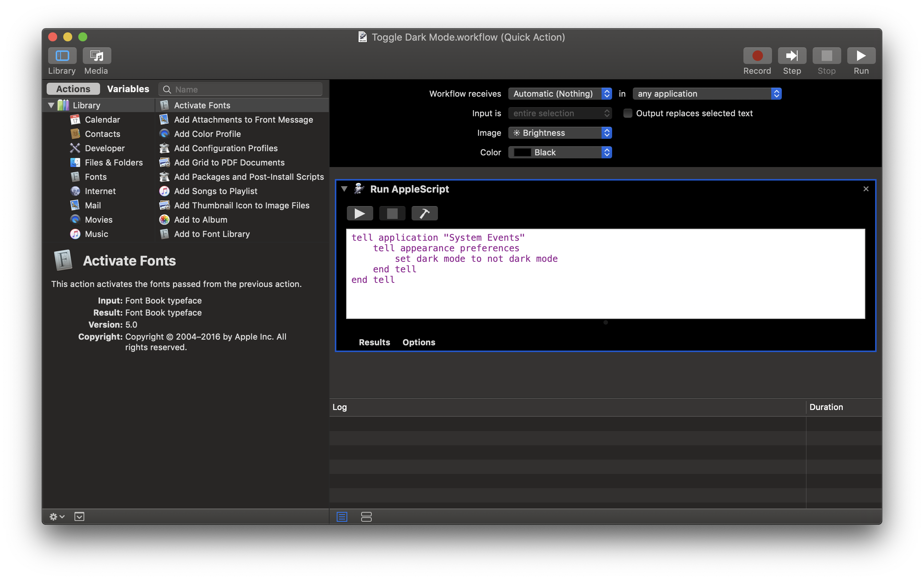The height and width of the screenshot is (580, 924).
Task: Focus the Name search field
Action: 240,90
